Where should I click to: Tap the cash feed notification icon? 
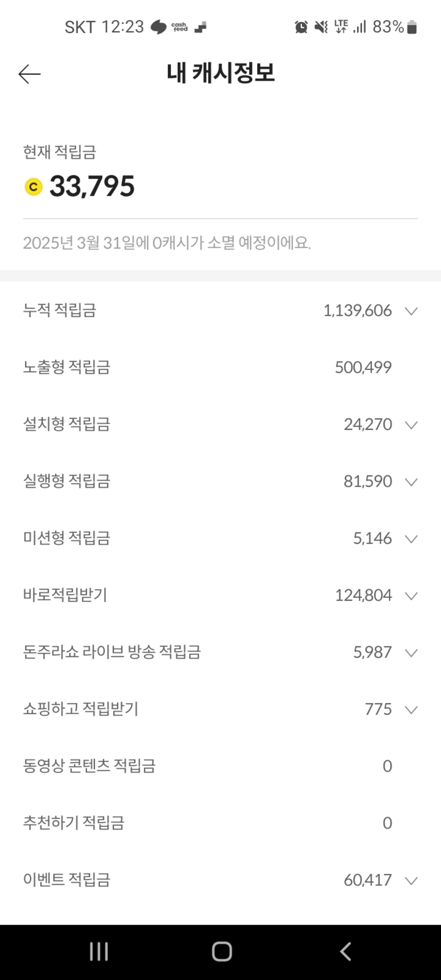[x=180, y=27]
